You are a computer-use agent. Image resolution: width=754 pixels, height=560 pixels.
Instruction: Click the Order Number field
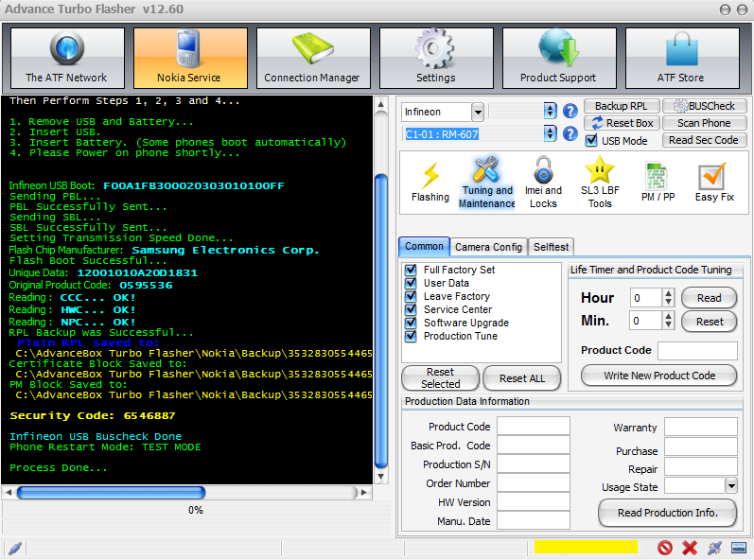click(x=534, y=483)
